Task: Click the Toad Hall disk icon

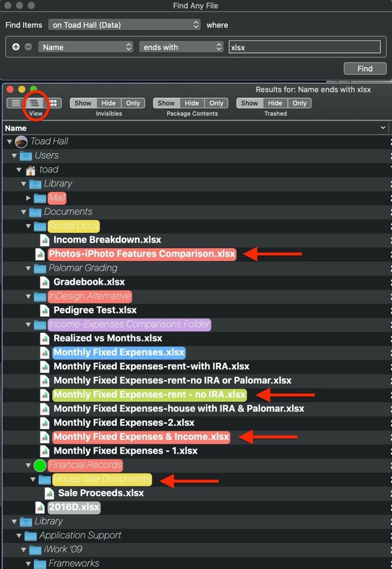Action: (x=22, y=142)
